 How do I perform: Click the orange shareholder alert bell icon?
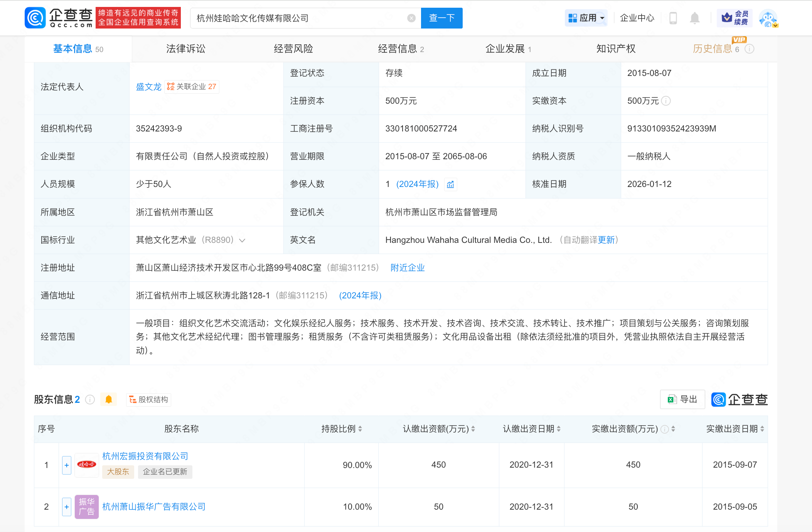coord(109,399)
